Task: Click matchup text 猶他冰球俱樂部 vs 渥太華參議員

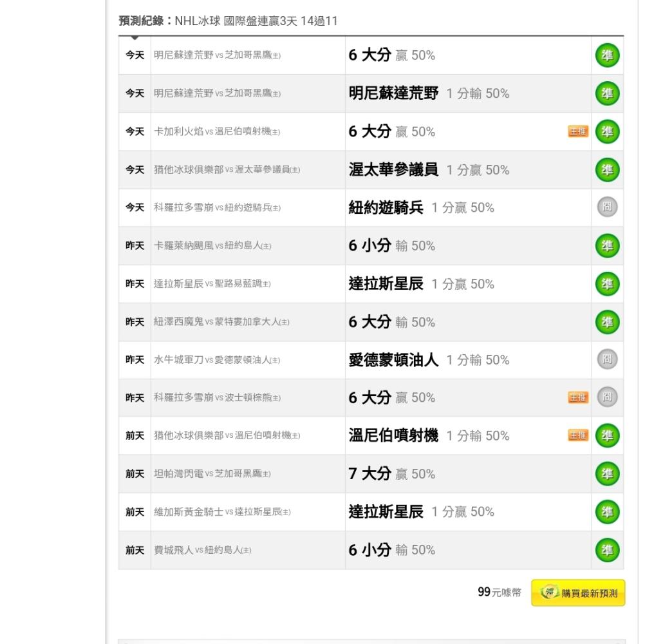Action: (227, 169)
